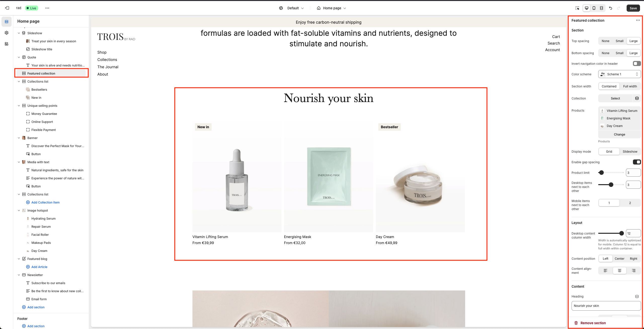Click the exit editor back icon

coord(7,8)
